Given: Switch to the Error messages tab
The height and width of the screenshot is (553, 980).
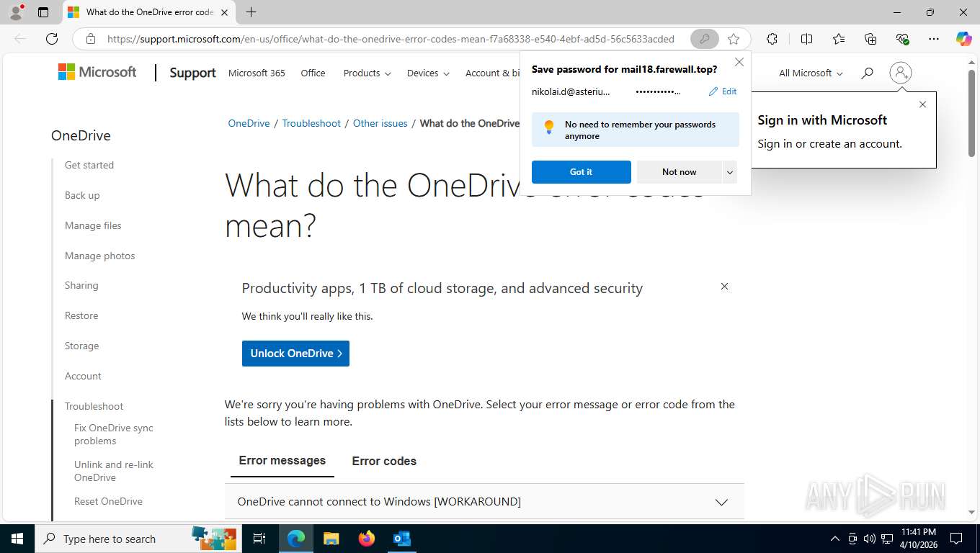Looking at the screenshot, I should (x=282, y=461).
